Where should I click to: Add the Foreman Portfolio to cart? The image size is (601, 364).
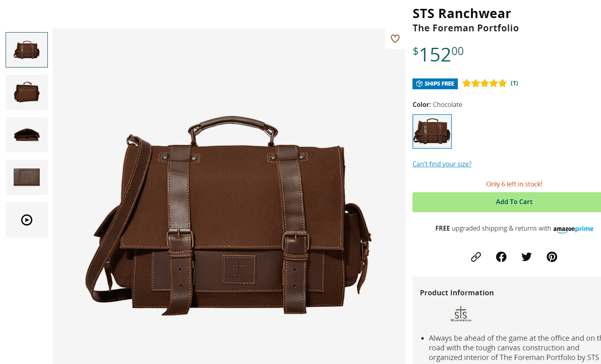[x=507, y=202]
